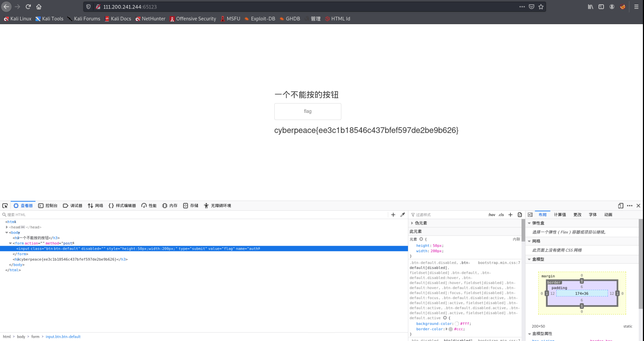Add a new CSS rule with the plus icon
This screenshot has width=644, height=341.
tap(510, 215)
